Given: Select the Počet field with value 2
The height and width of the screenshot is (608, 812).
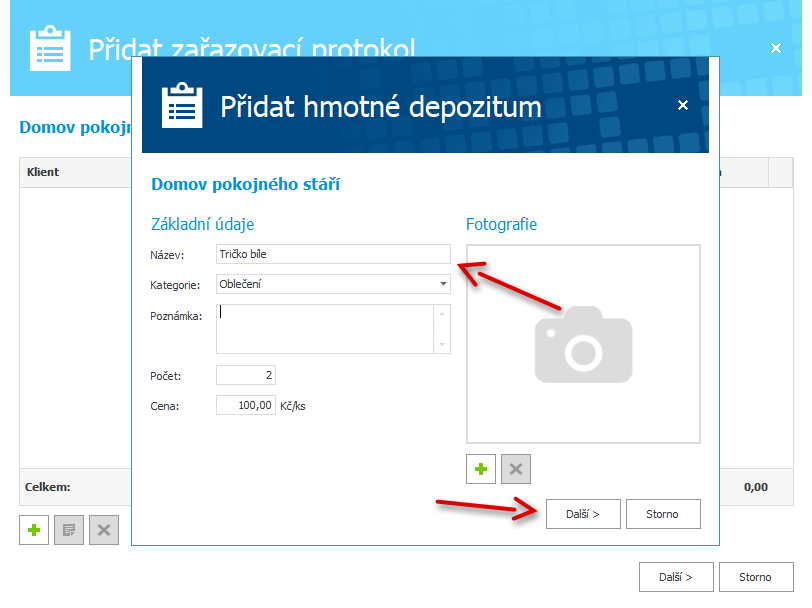Looking at the screenshot, I should [x=245, y=375].
